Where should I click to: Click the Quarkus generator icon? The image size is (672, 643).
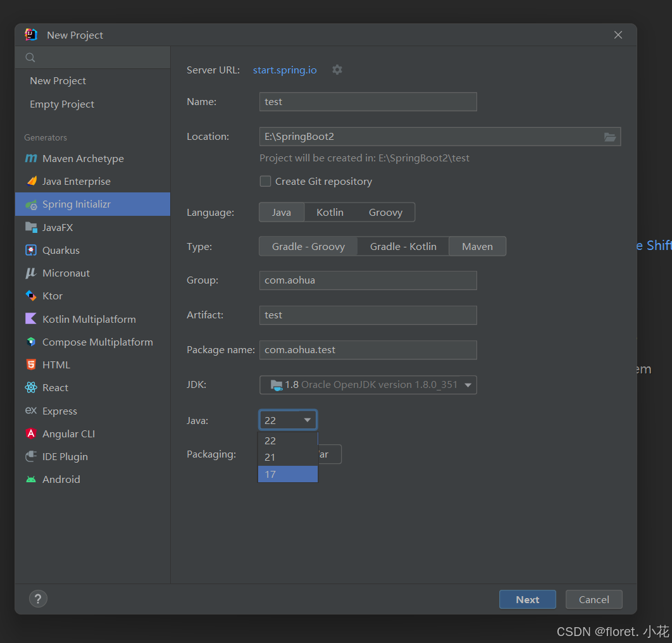tap(31, 251)
